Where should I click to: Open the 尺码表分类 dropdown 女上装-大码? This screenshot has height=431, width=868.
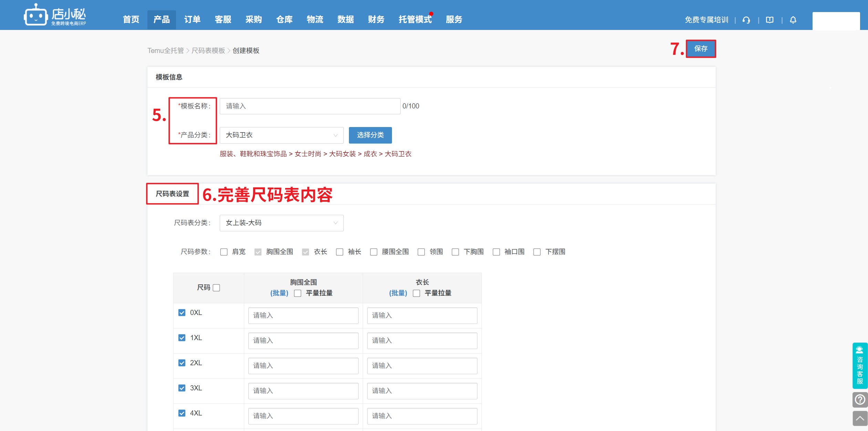tap(281, 223)
